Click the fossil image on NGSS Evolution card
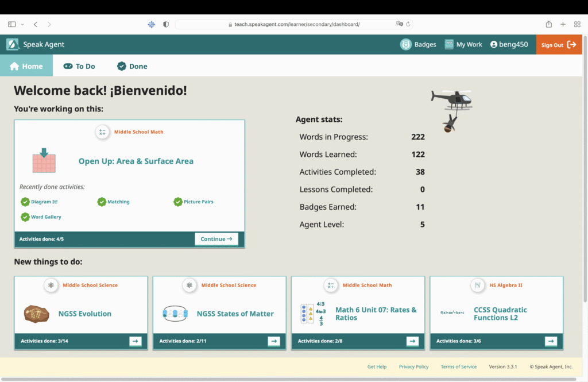This screenshot has height=382, width=588. [36, 314]
